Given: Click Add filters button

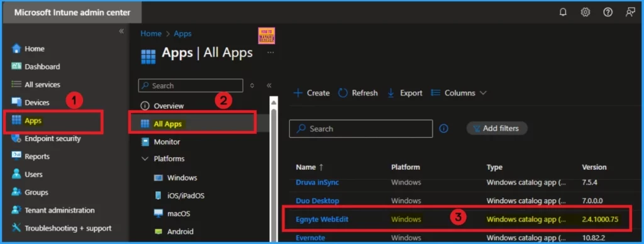Looking at the screenshot, I should pos(497,128).
